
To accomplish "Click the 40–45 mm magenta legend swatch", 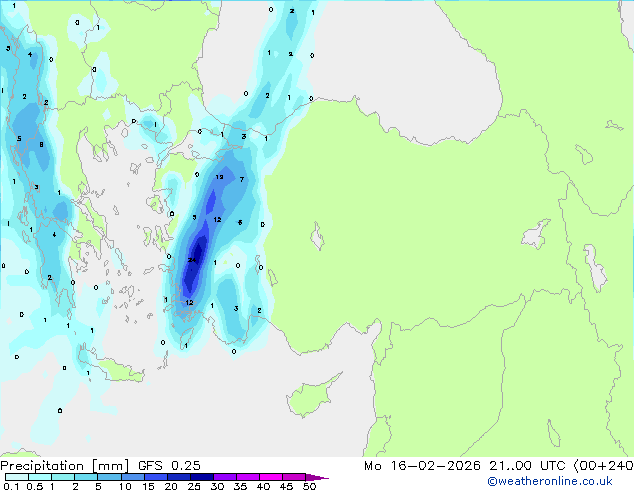I will (271, 477).
